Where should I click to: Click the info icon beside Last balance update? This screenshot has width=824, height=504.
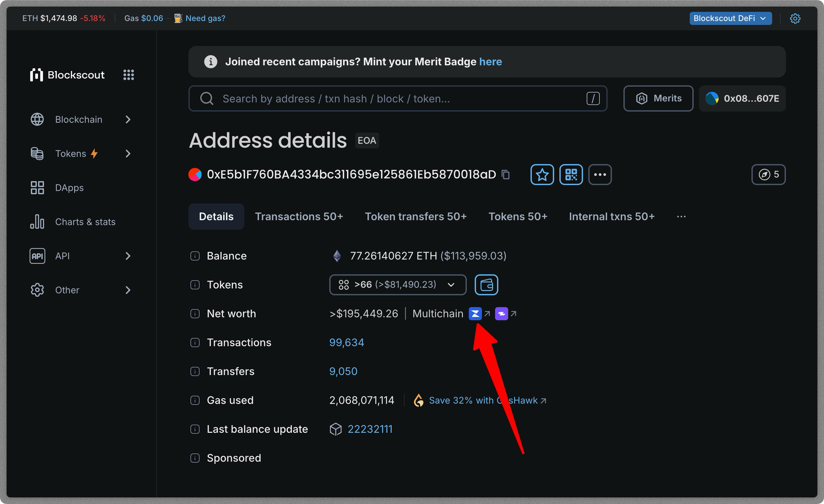[195, 429]
